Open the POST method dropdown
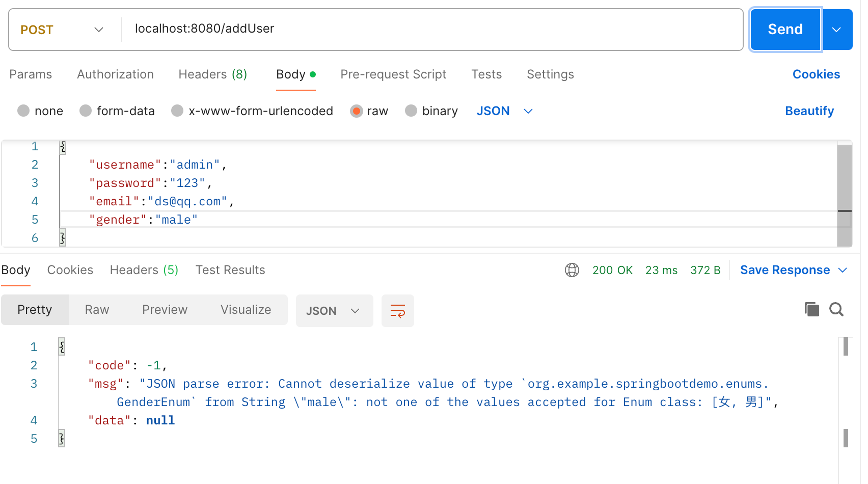Viewport: 868px width, 484px height. (62, 30)
